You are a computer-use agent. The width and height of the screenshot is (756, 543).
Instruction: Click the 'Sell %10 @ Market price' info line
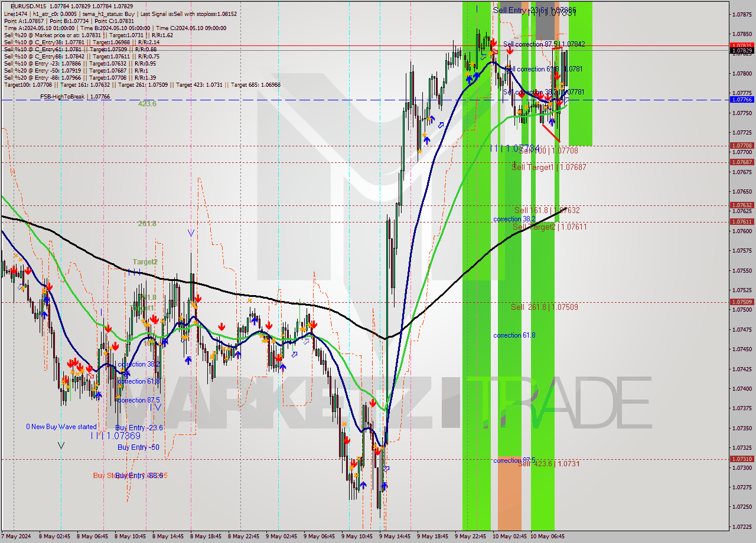[89, 35]
